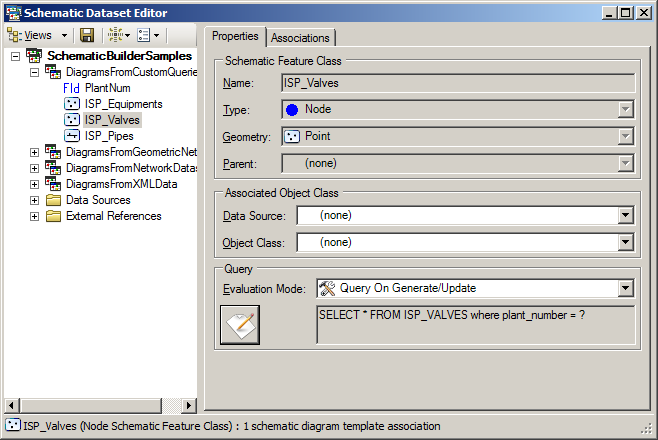Click the query editor pencil button
Viewport: 658px width, 440px height.
tap(239, 325)
